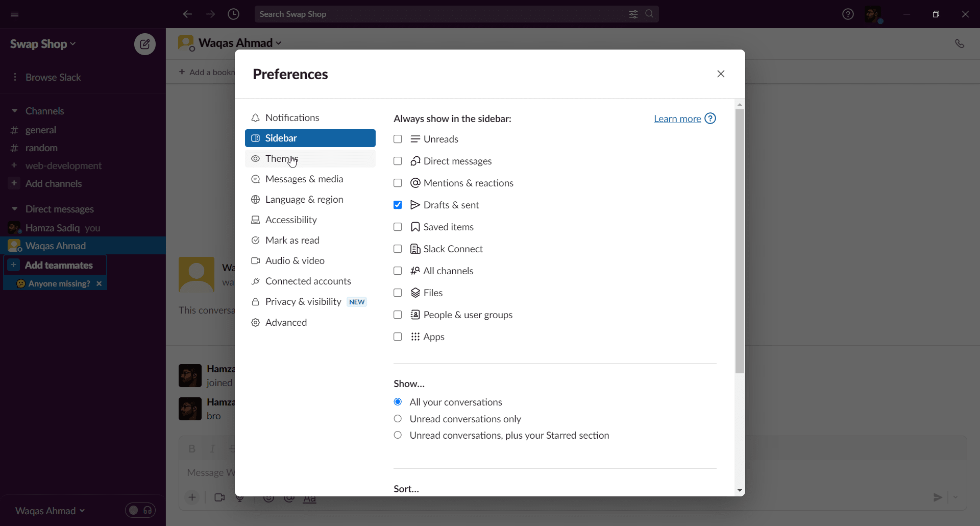This screenshot has height=526, width=980.
Task: Open the Waqas Ahmad menu at the bottom of the sidebar
Action: click(x=50, y=511)
